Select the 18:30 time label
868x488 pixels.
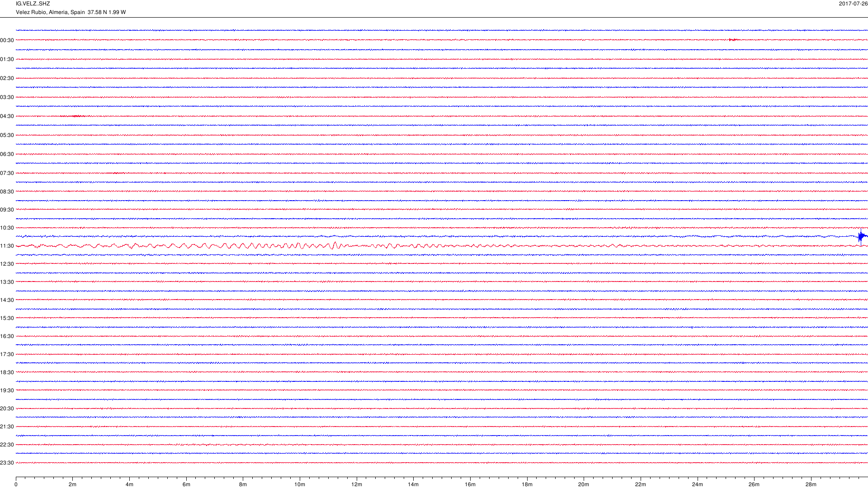(x=7, y=372)
